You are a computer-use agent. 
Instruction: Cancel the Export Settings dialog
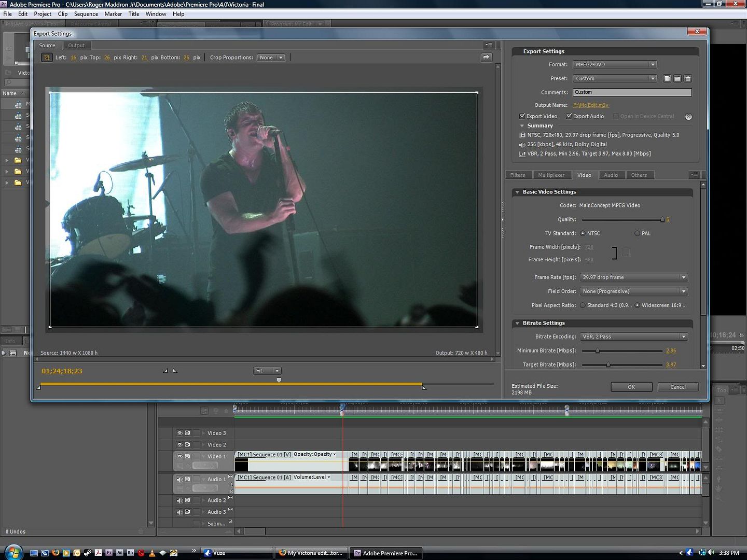pyautogui.click(x=678, y=387)
